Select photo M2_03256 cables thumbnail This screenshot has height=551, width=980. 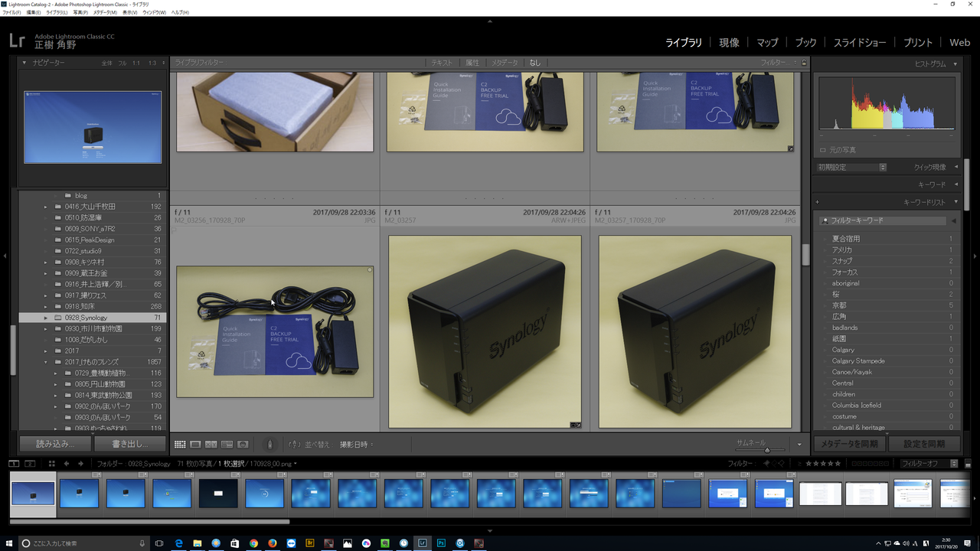point(275,331)
